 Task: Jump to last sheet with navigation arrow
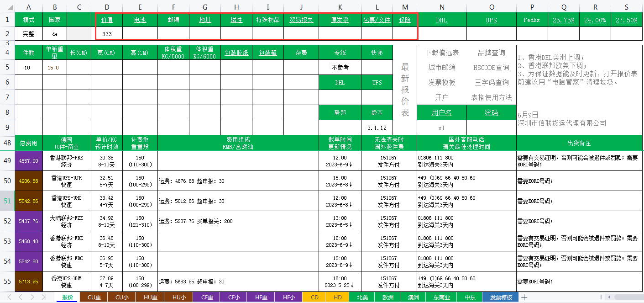[x=44, y=298]
